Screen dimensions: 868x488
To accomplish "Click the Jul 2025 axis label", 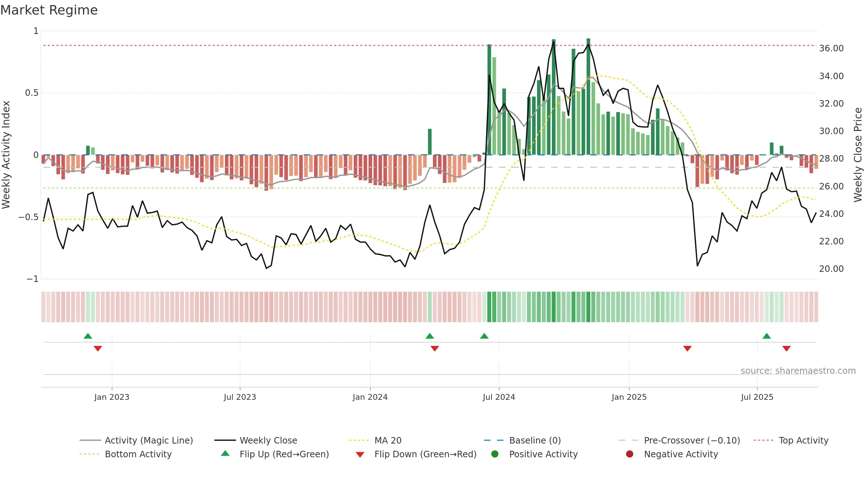I will coord(757,397).
